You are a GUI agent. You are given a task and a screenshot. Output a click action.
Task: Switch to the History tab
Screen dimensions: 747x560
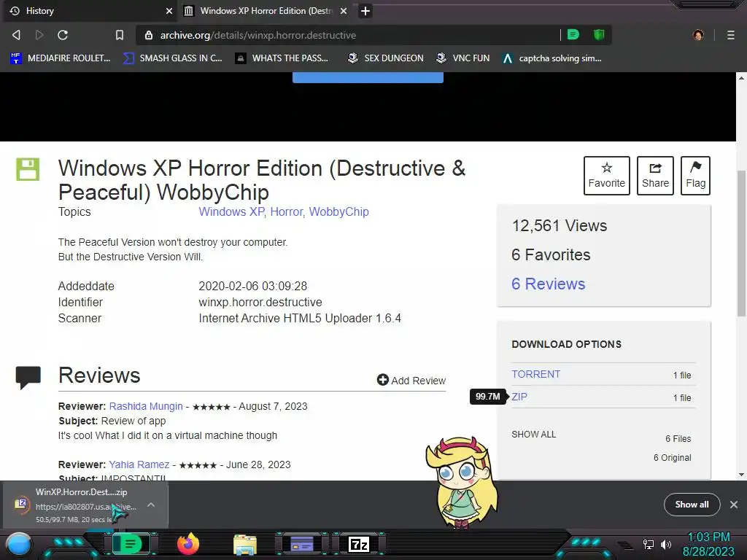pos(90,11)
